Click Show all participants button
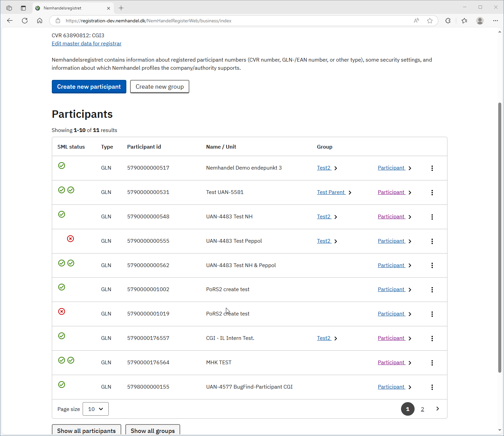The height and width of the screenshot is (436, 504). (86, 430)
